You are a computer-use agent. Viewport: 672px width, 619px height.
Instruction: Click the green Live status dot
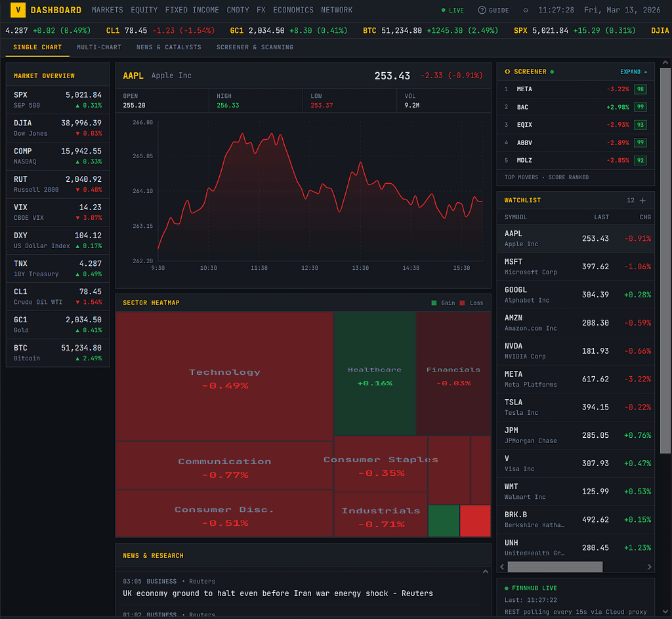[x=444, y=11]
